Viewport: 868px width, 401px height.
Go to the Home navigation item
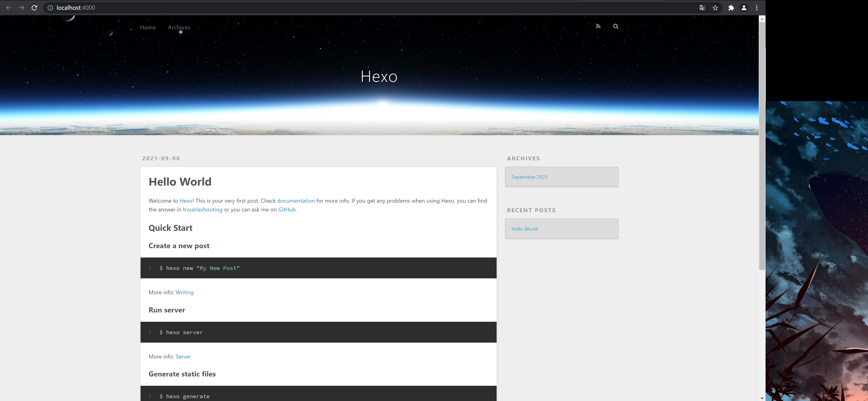point(148,27)
